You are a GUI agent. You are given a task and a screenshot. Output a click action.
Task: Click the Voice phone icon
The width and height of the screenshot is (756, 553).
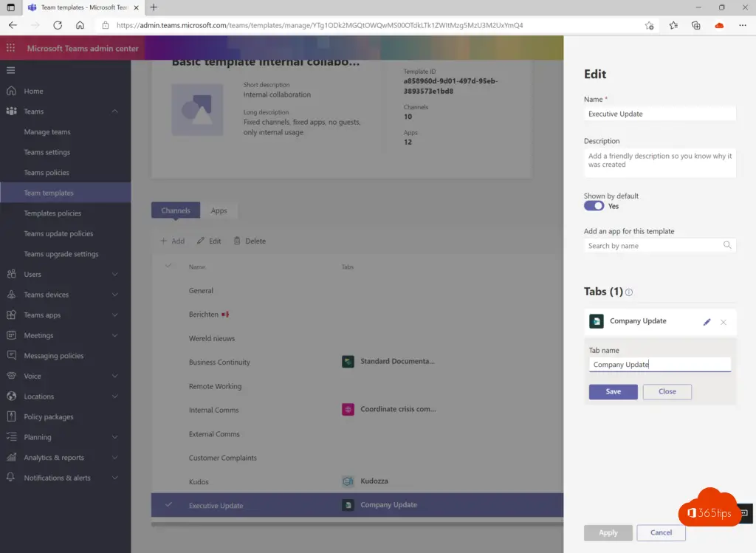pyautogui.click(x=12, y=376)
